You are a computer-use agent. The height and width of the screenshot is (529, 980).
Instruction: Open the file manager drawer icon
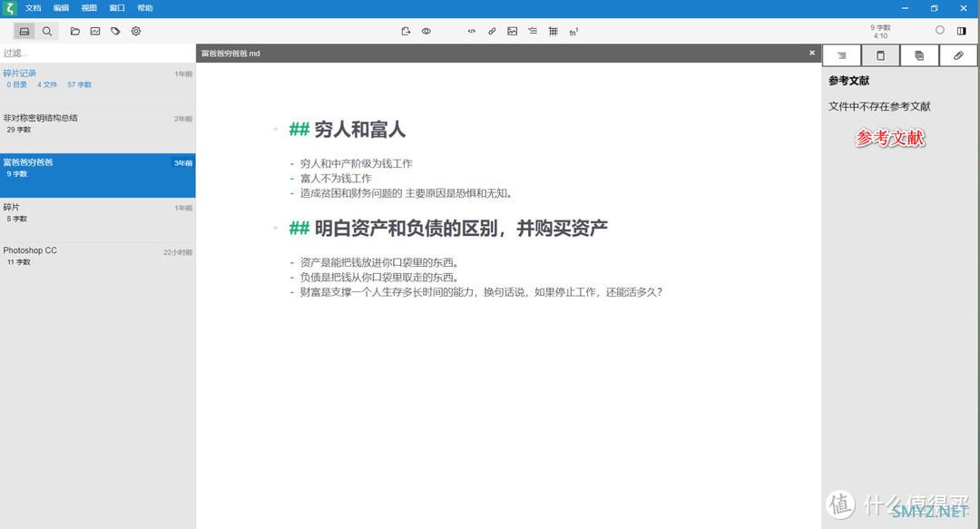coord(24,31)
